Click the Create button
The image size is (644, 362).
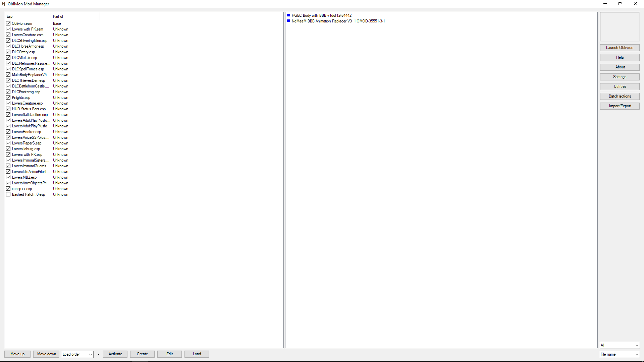[x=142, y=354]
